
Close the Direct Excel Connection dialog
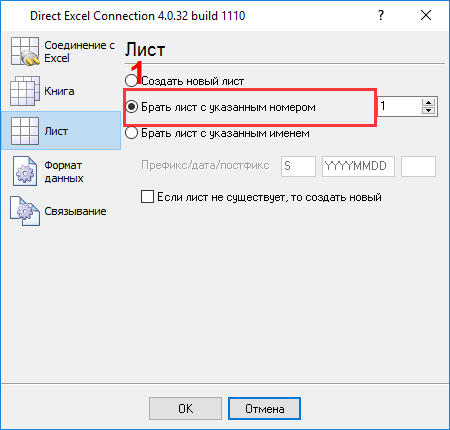point(426,15)
